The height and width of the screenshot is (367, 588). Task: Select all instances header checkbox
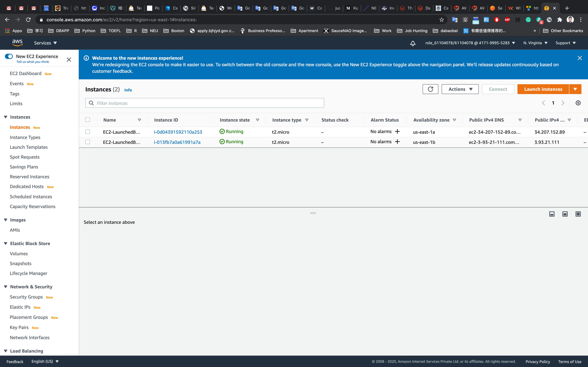[88, 120]
